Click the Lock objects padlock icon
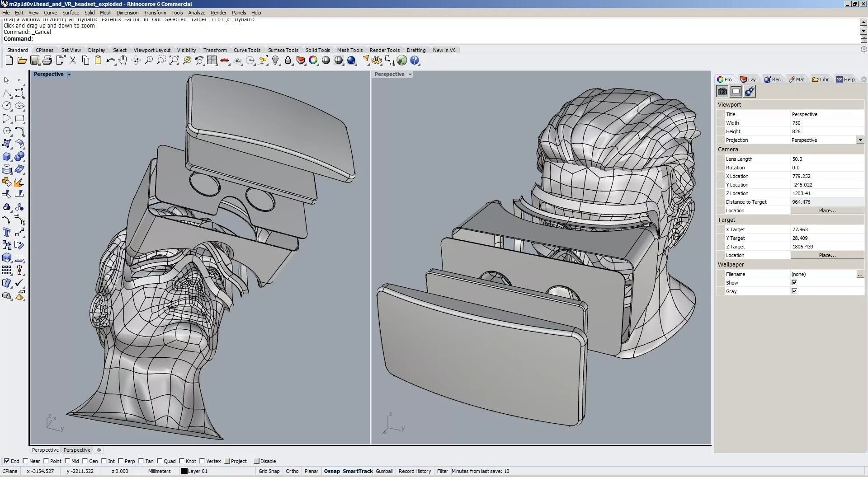Screen dimensions: 868x477 pos(288,60)
